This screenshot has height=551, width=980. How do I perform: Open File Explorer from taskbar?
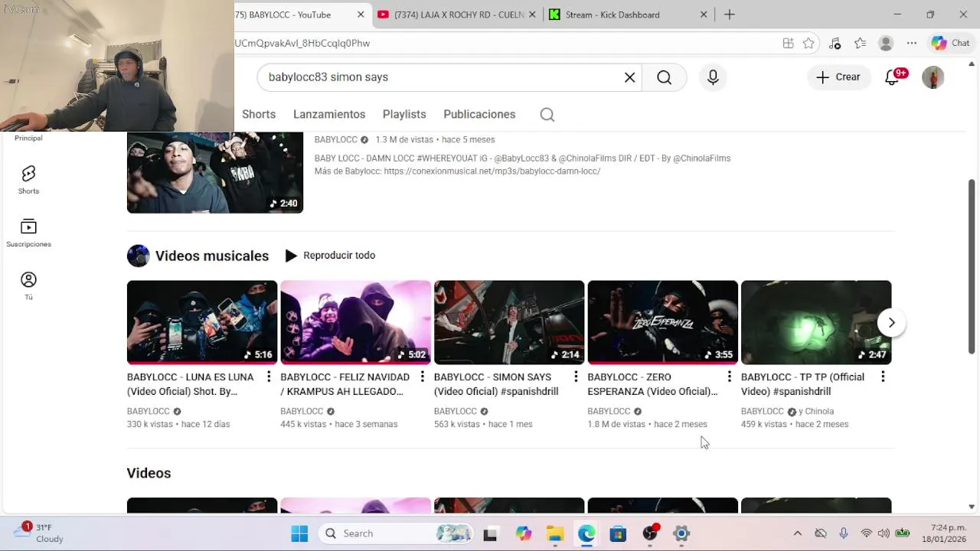pos(555,533)
